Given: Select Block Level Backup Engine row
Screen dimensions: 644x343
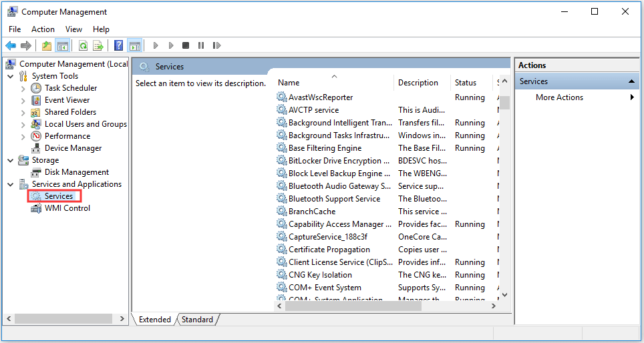Looking at the screenshot, I should pyautogui.click(x=386, y=173).
